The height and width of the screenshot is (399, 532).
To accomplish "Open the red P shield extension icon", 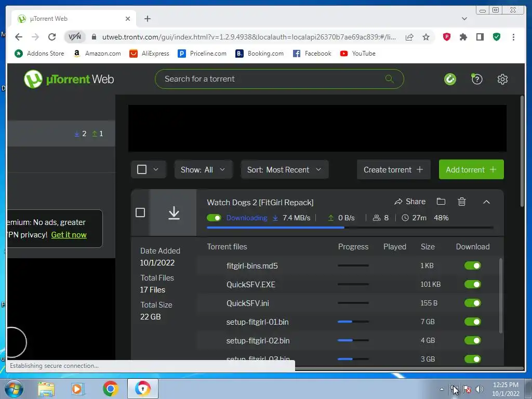I will 446,37.
